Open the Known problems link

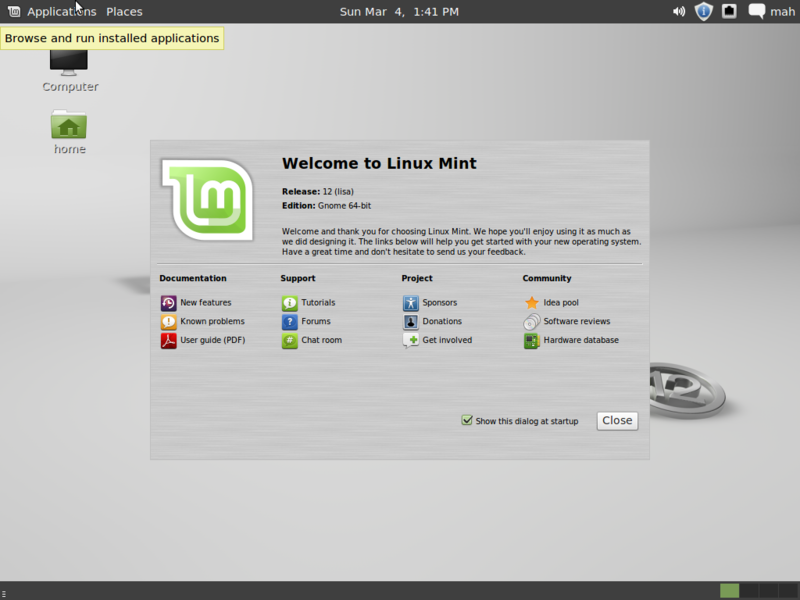(212, 321)
